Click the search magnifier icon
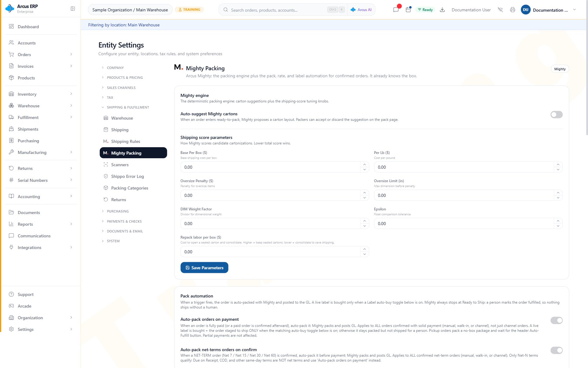Screen dimensions: 588x368 pos(226,10)
